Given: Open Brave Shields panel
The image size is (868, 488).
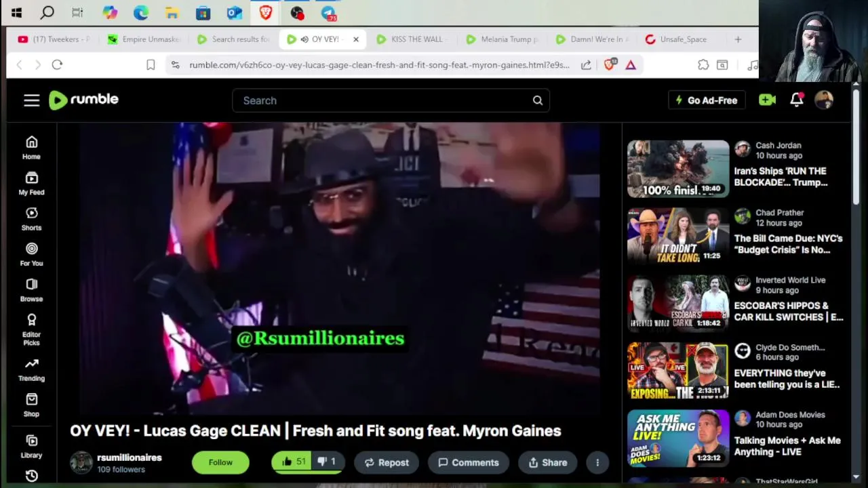Looking at the screenshot, I should click(609, 64).
